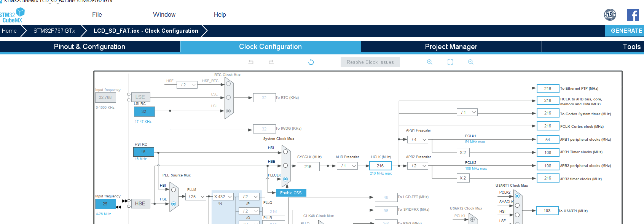Viewport: 644px width, 224px height.
Task: Select HSI in PLL Source Mux
Action: (x=174, y=190)
